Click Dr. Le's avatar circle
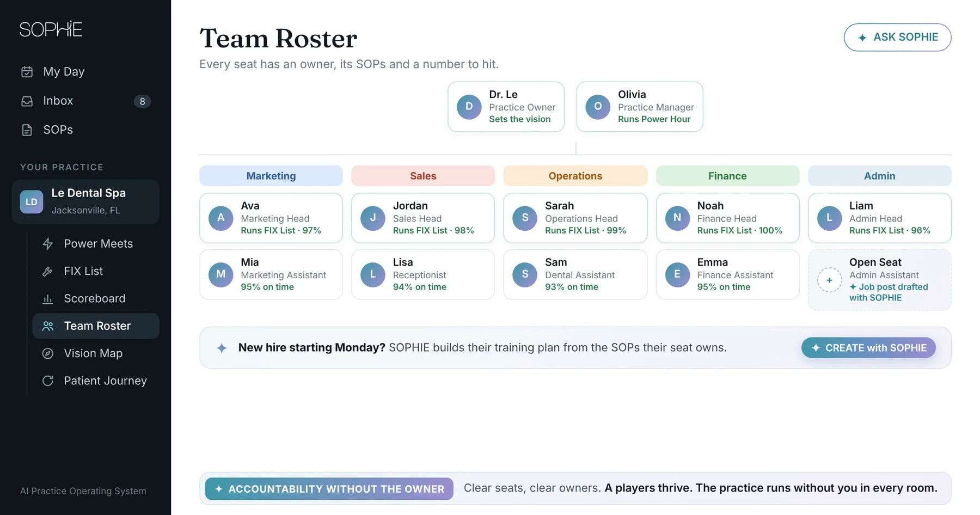The height and width of the screenshot is (515, 980). click(469, 107)
